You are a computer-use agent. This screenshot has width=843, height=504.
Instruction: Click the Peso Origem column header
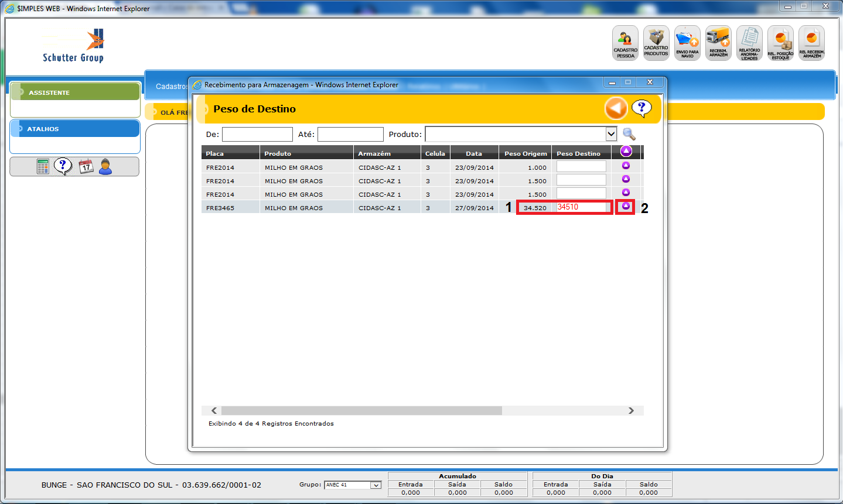[525, 153]
